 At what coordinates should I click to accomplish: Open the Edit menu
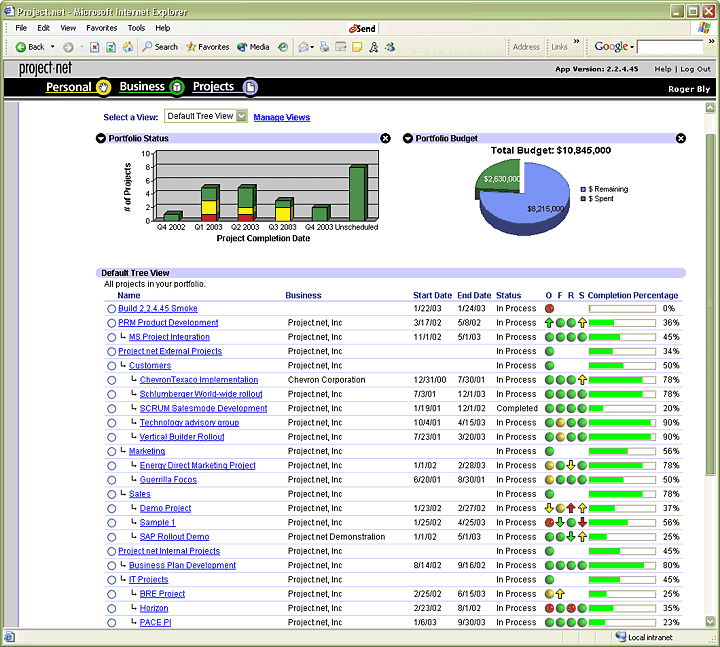coord(44,28)
